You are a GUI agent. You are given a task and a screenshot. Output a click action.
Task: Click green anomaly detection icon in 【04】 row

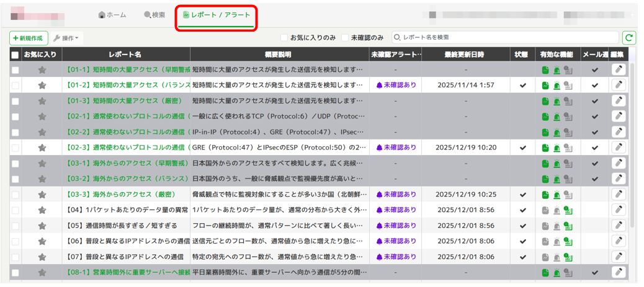point(568,210)
